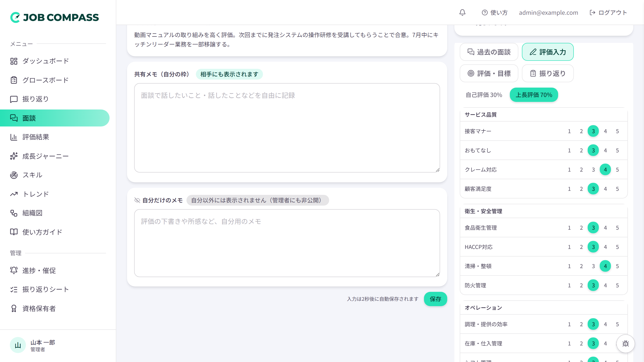This screenshot has width=644, height=362.
Task: Click the 保存 button
Action: pyautogui.click(x=435, y=299)
